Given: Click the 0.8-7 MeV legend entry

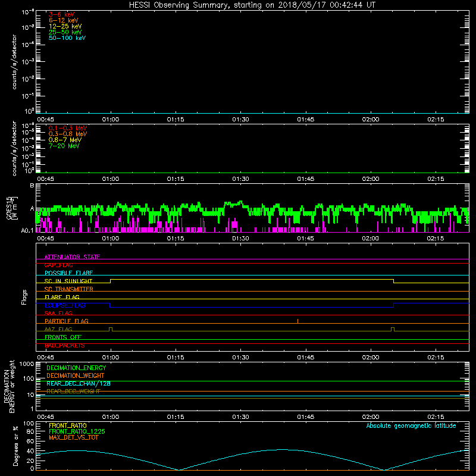Looking at the screenshot, I should (x=65, y=140).
